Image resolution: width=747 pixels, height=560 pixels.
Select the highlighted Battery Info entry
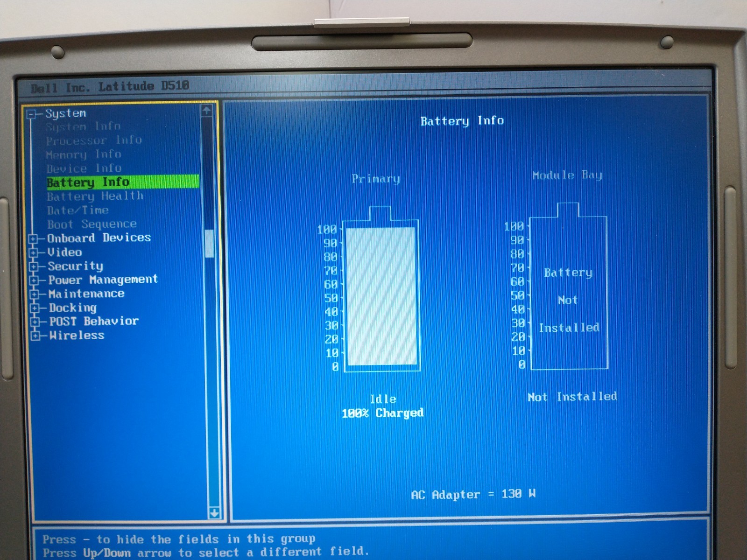click(x=123, y=182)
